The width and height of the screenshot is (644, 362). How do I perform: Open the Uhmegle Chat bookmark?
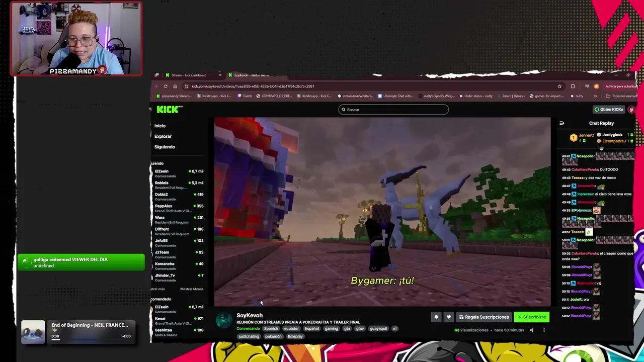pos(395,96)
